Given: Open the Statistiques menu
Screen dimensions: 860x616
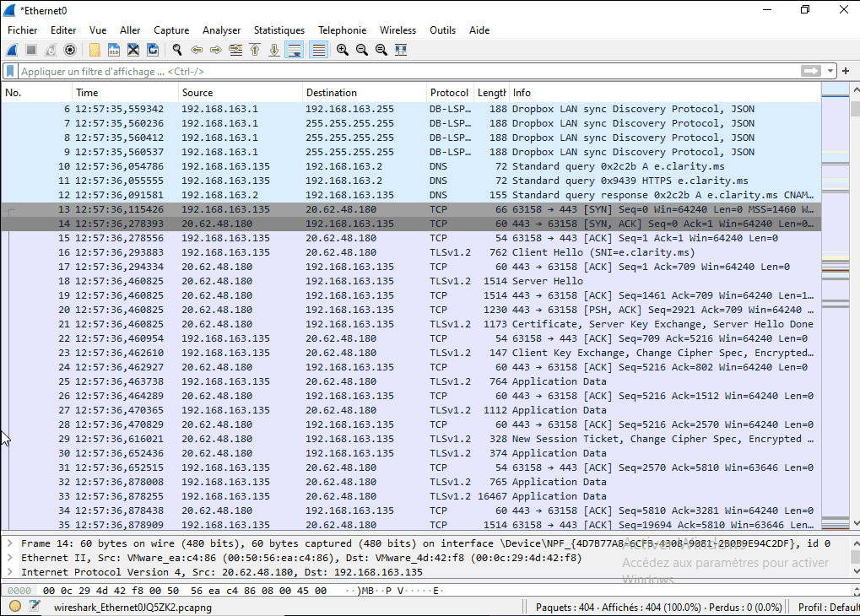Looking at the screenshot, I should pos(279,30).
